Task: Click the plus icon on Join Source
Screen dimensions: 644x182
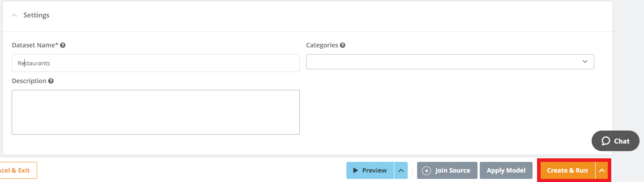Action: pyautogui.click(x=426, y=170)
